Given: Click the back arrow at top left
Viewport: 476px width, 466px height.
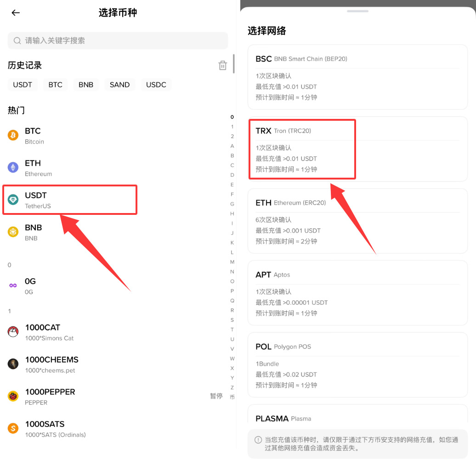Looking at the screenshot, I should [x=15, y=12].
